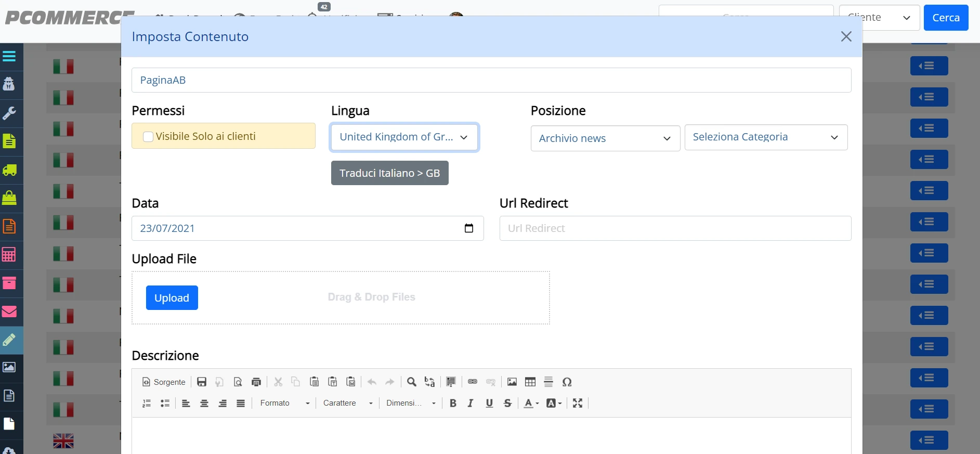The image size is (980, 454).
Task: Click the insert horizontal line icon
Action: pyautogui.click(x=548, y=382)
